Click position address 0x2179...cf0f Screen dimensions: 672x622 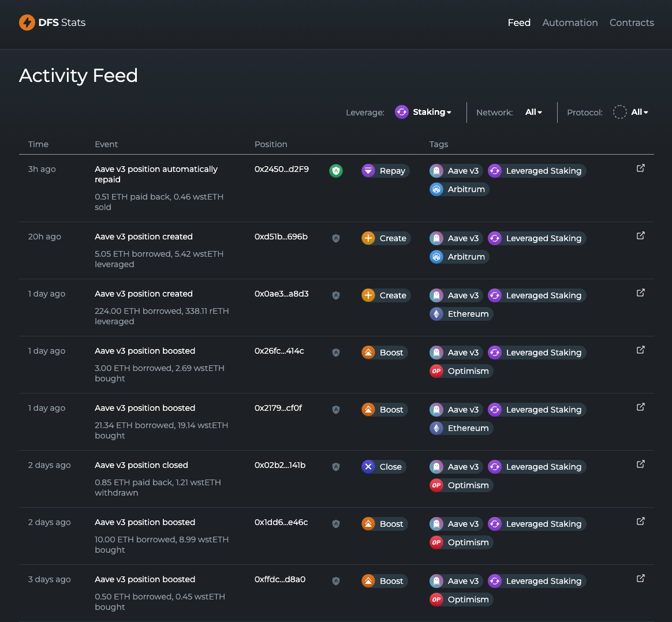tap(278, 408)
